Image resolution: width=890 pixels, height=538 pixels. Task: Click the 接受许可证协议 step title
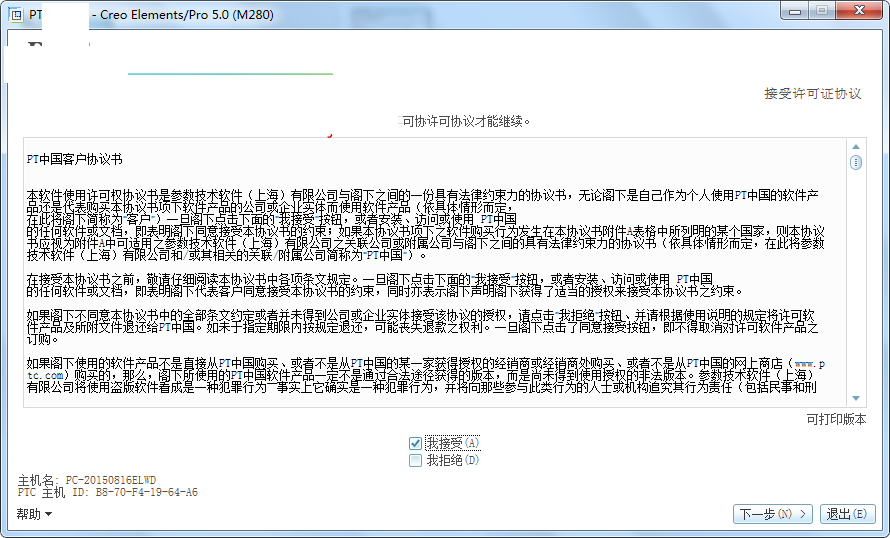[x=813, y=94]
